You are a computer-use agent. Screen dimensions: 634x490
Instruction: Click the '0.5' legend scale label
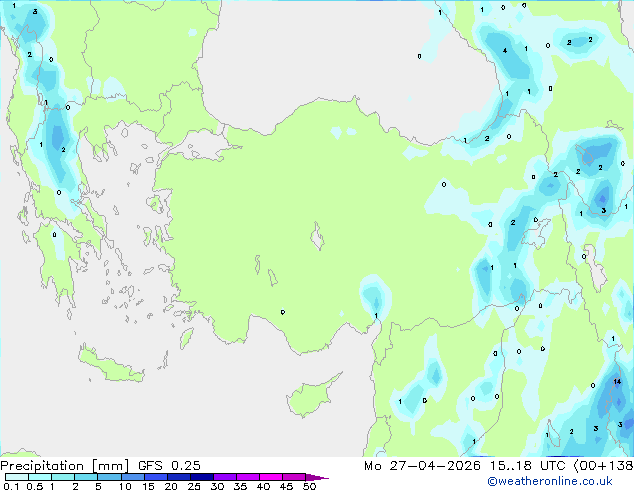coord(35,486)
